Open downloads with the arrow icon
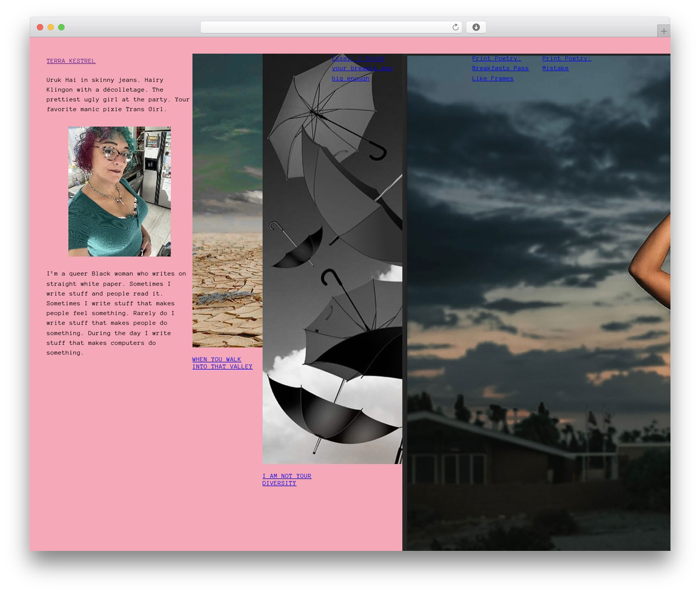 (476, 27)
